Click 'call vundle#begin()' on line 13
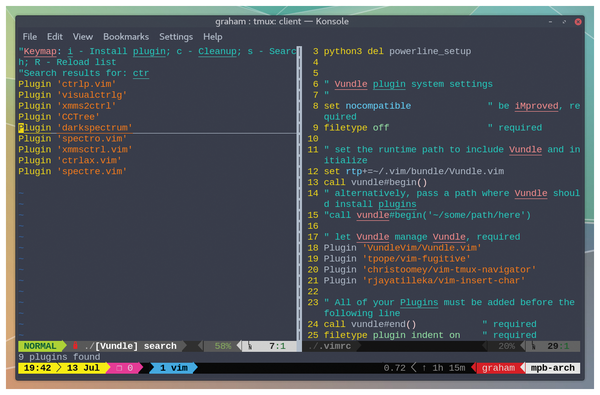Screen dimensions: 600x395 [x=375, y=182]
